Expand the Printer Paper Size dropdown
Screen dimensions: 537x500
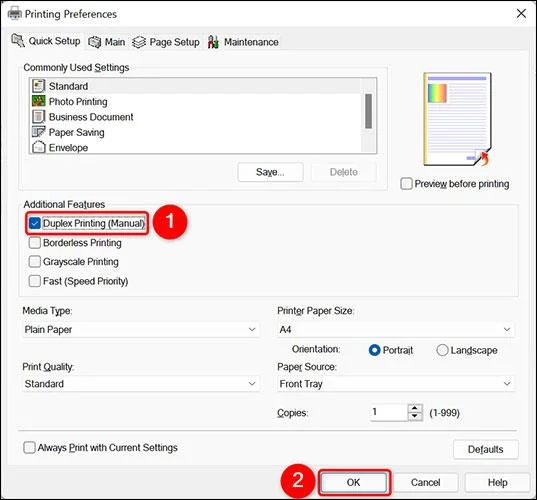click(x=396, y=329)
